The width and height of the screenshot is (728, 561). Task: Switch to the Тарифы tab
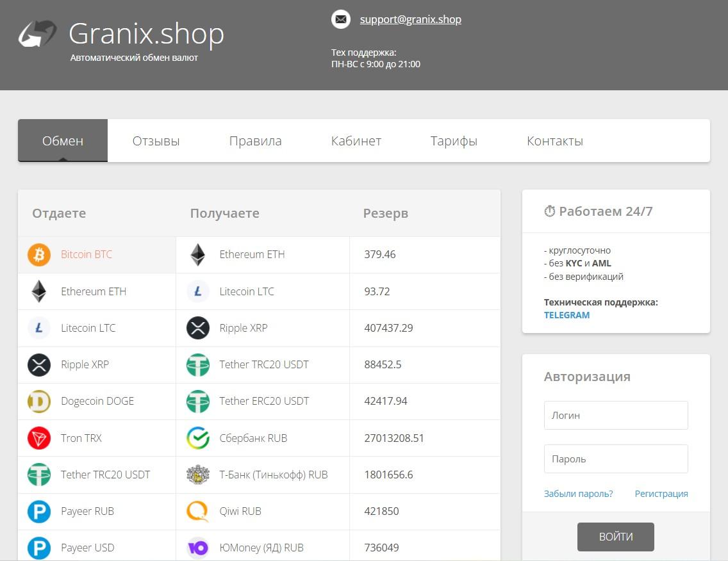[x=454, y=141]
